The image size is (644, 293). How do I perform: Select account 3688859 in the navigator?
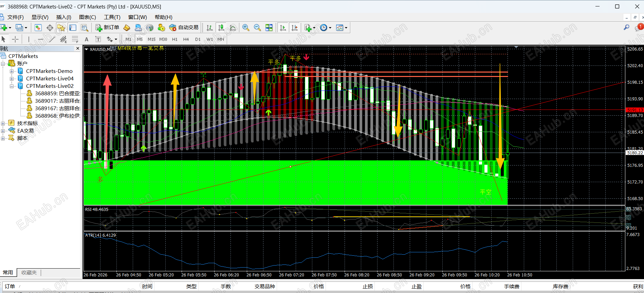(x=54, y=93)
